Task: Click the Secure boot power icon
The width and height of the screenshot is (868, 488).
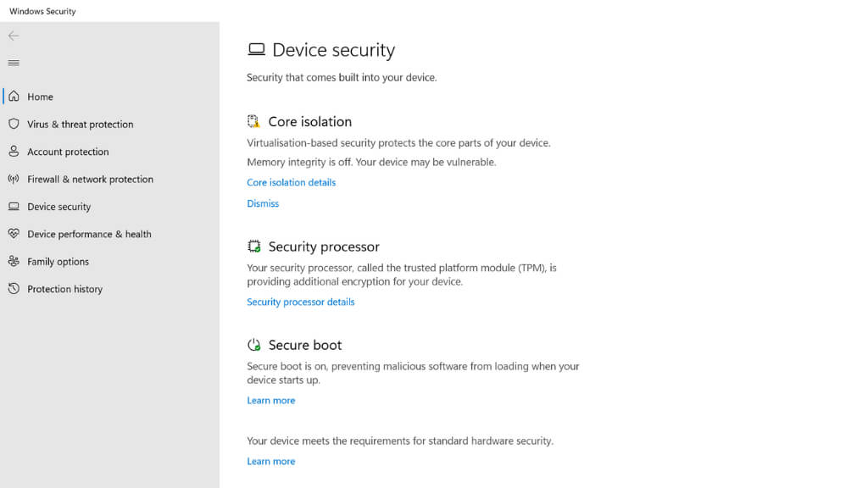Action: 253,345
